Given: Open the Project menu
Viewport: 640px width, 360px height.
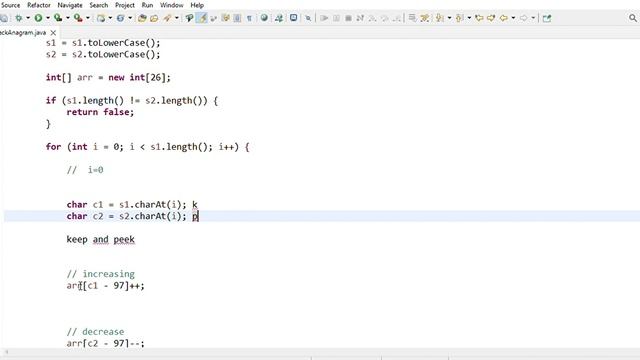Looking at the screenshot, I should (x=124, y=5).
